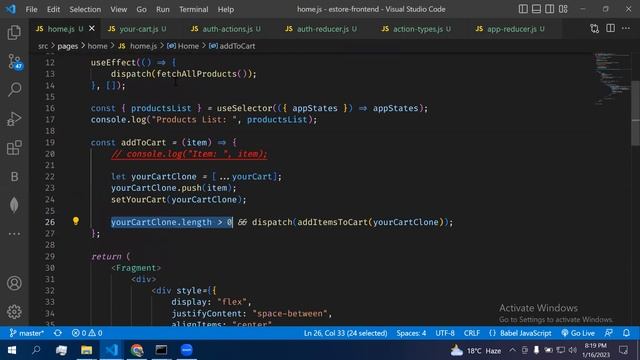640x360 pixels.
Task: Click Ln 26, Col 33 go to line
Action: pos(345,333)
